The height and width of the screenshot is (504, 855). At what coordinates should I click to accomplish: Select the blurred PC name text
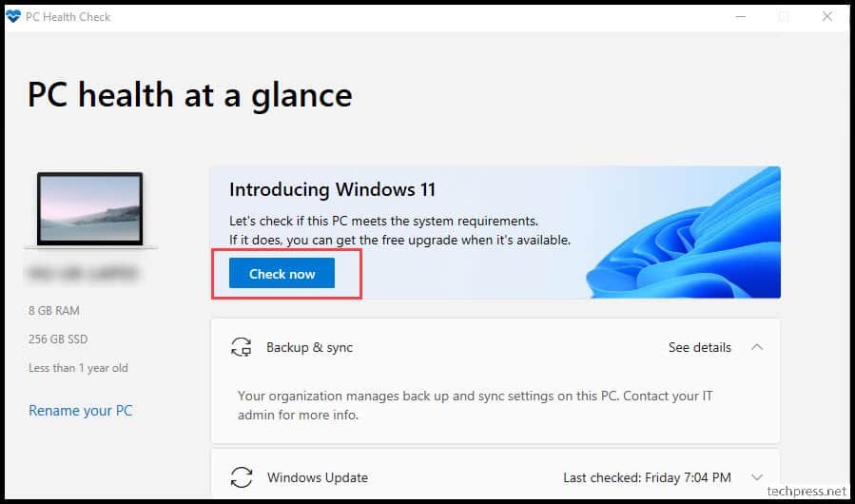pyautogui.click(x=82, y=275)
